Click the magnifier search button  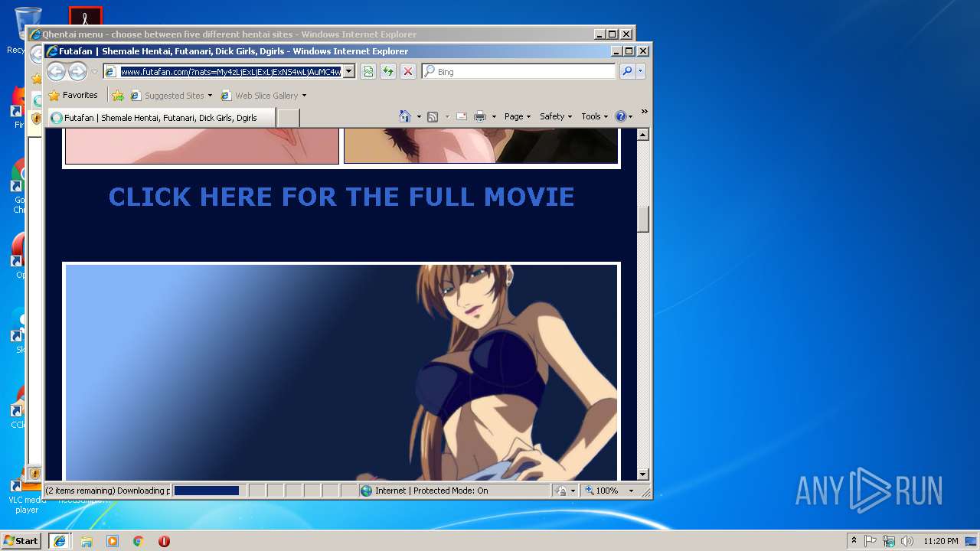pyautogui.click(x=627, y=71)
